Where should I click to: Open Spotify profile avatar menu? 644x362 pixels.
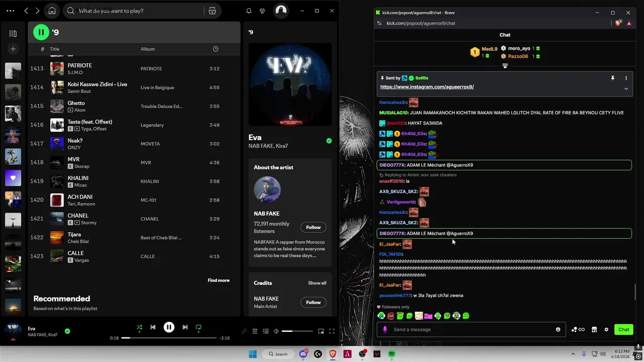click(x=281, y=11)
